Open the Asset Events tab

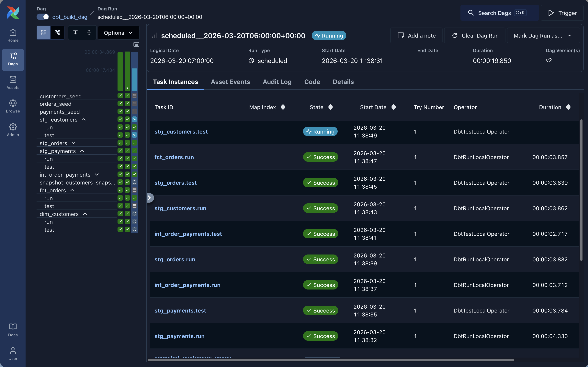(x=230, y=82)
